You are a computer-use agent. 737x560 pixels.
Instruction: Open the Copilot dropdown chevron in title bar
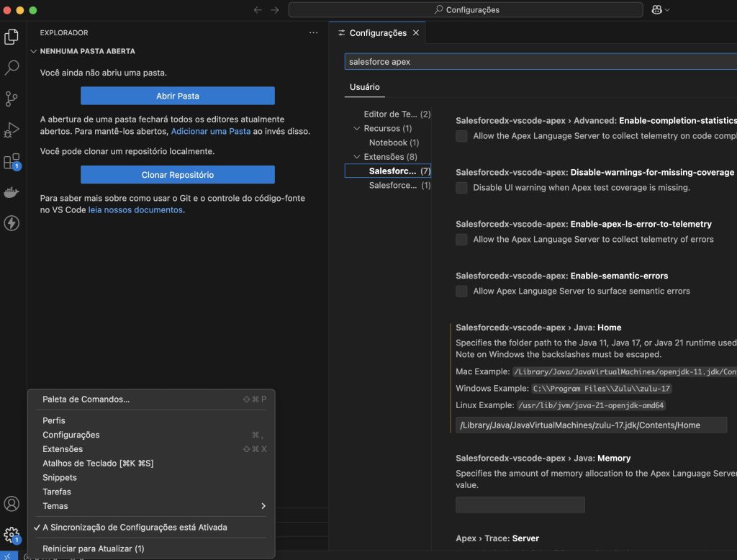point(667,10)
